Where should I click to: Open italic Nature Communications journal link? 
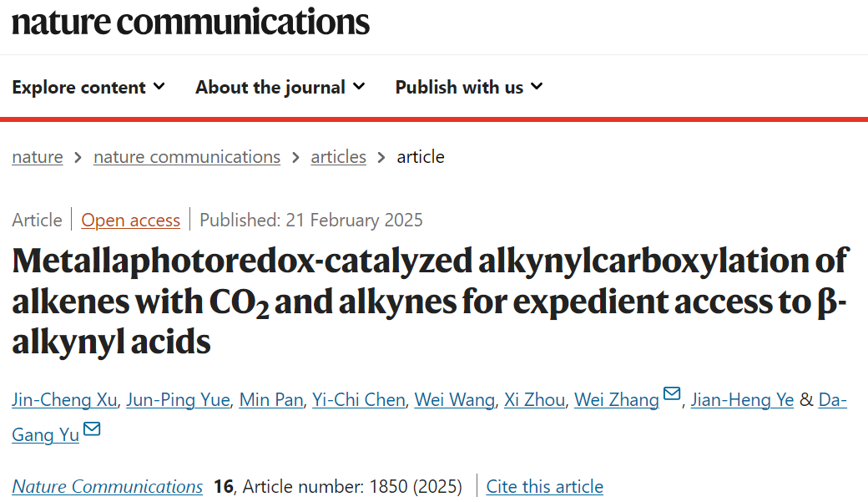[108, 486]
